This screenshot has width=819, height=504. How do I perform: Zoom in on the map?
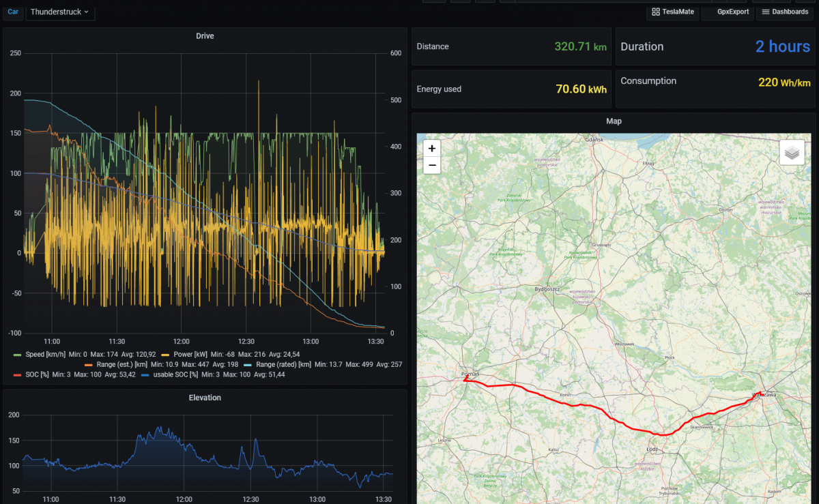tap(432, 148)
